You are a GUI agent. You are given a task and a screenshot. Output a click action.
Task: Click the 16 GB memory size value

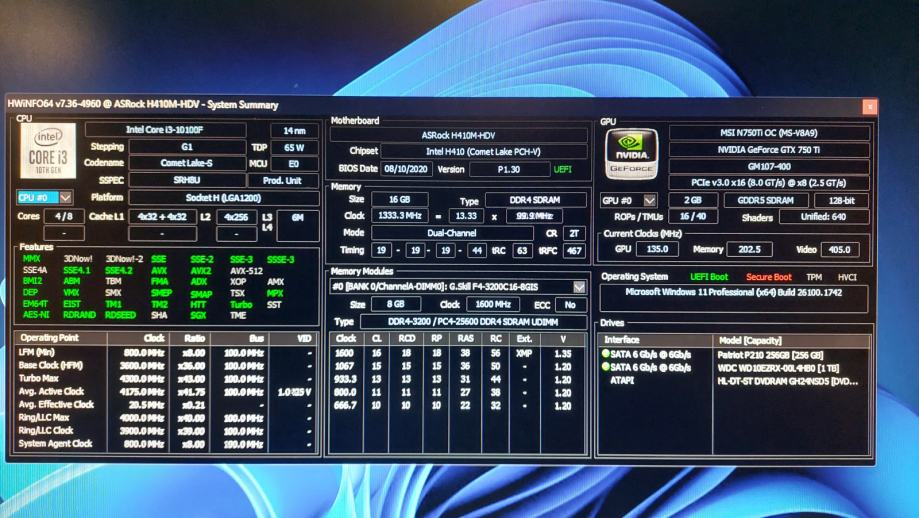click(399, 200)
